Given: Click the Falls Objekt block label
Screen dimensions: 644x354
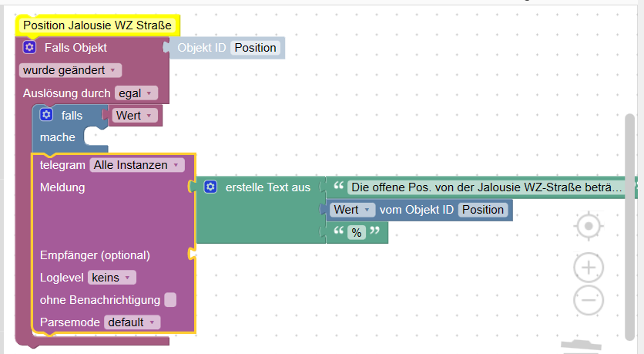Looking at the screenshot, I should pyautogui.click(x=75, y=48).
